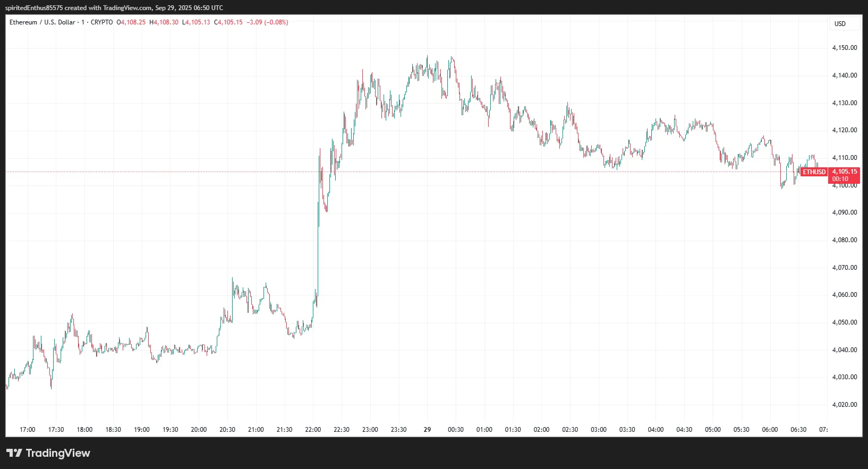Select the date marker 29 on the time axis
The height and width of the screenshot is (469, 868).
(427, 430)
